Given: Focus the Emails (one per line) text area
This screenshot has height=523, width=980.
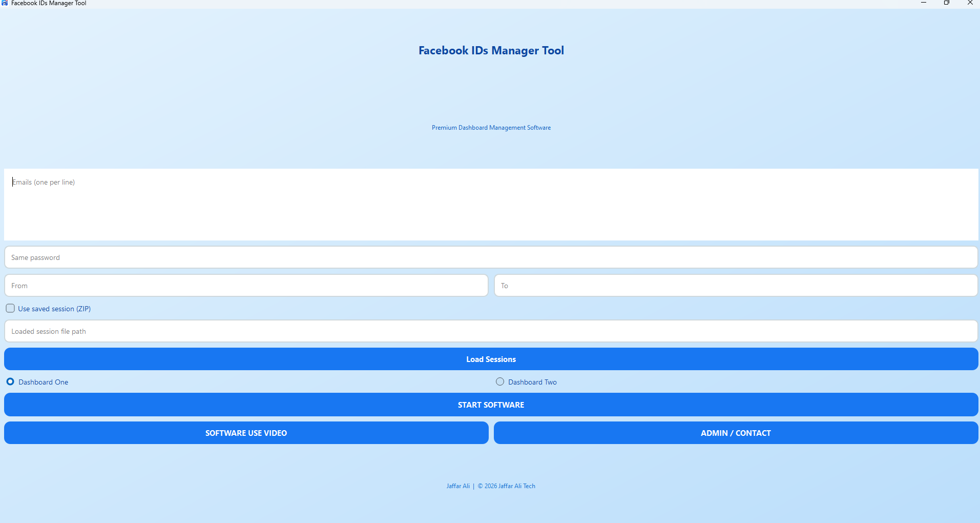Looking at the screenshot, I should coord(491,204).
